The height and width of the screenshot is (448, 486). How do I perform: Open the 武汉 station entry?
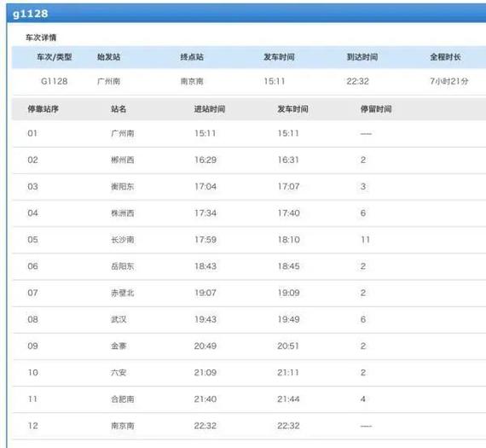coord(119,319)
